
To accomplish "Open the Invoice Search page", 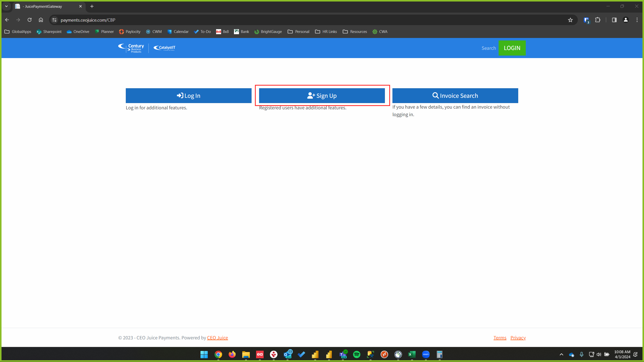I will coord(455,96).
